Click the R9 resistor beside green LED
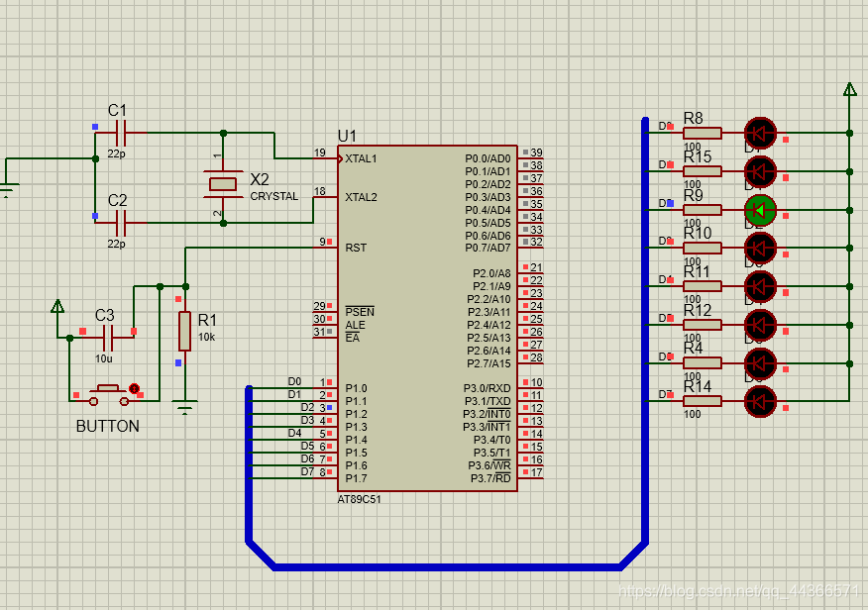 pyautogui.click(x=703, y=209)
